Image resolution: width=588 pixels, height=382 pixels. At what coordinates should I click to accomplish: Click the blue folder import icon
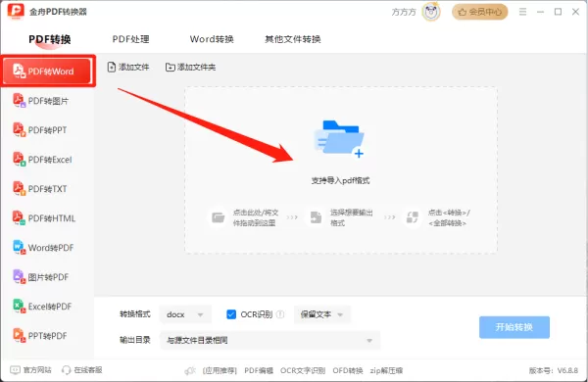point(339,139)
